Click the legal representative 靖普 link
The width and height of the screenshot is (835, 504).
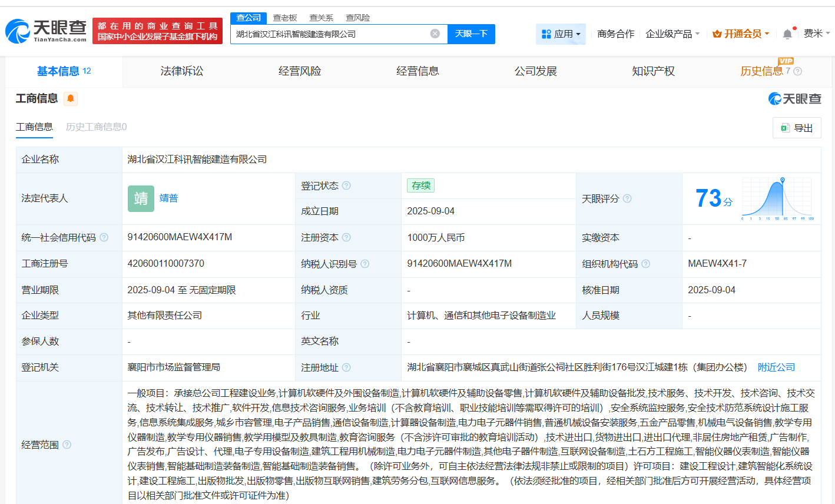click(x=169, y=198)
